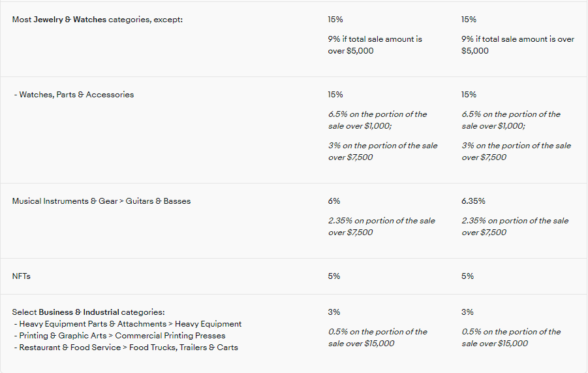Click last-column '2.35% on portion of the sale'
The image size is (588, 373).
(x=515, y=226)
